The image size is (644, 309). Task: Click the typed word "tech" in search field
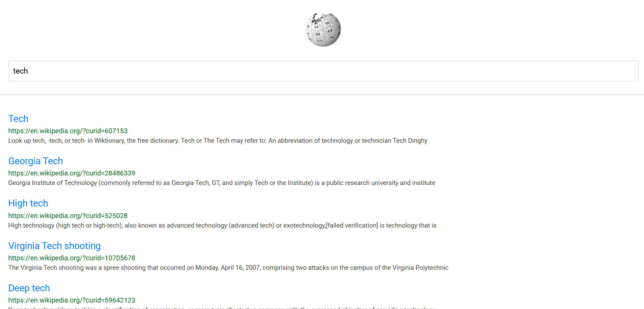tap(20, 71)
